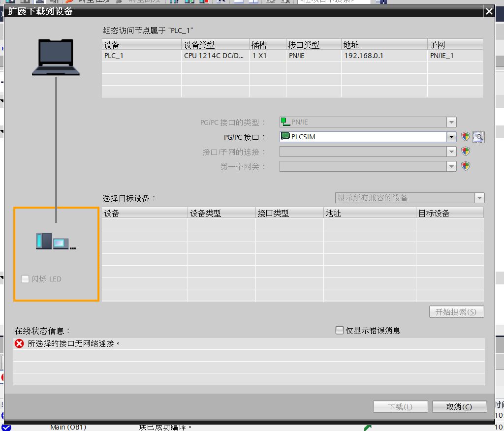Viewport: 504px width, 431px height.
Task: Click the target PLC device icon
Action: (x=55, y=242)
